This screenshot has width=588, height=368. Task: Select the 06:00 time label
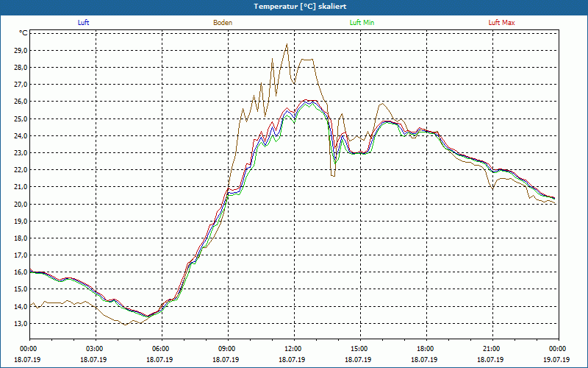click(x=162, y=349)
